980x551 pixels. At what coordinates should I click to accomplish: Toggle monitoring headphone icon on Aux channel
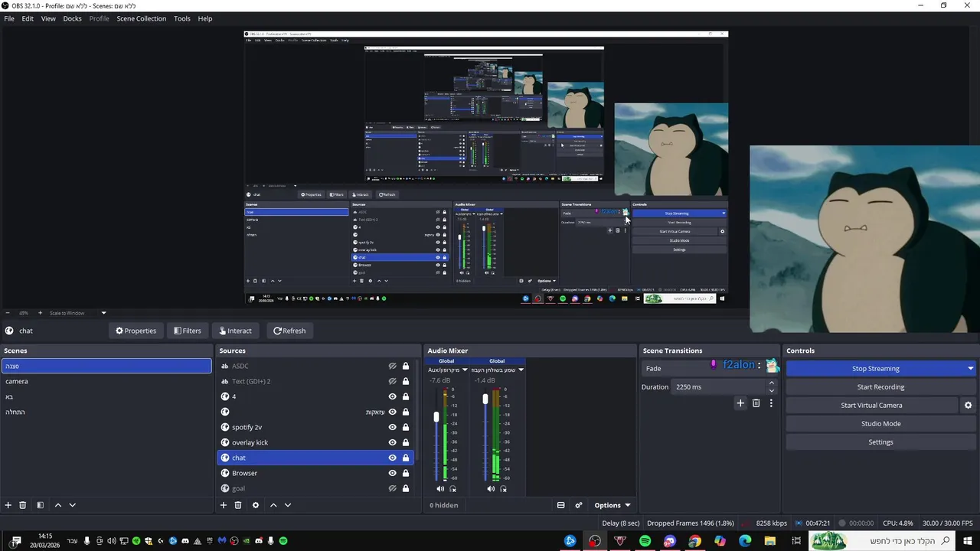pyautogui.click(x=453, y=488)
